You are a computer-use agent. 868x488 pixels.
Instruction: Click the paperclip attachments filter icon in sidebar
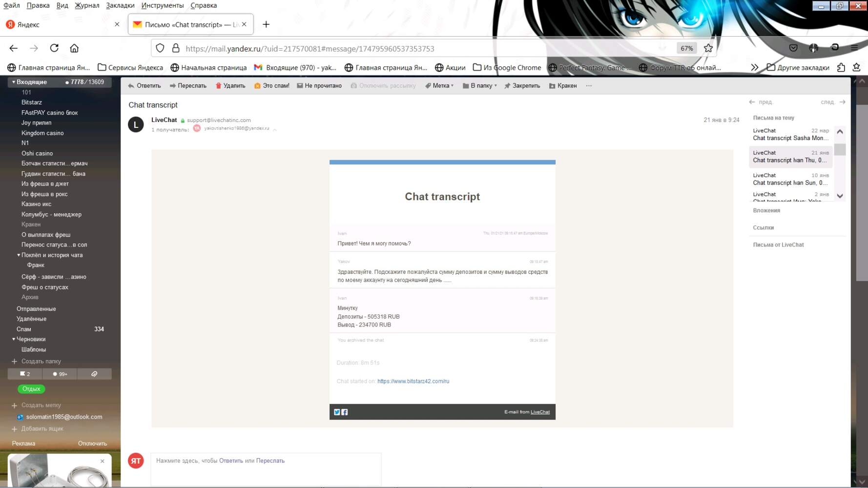click(x=94, y=374)
